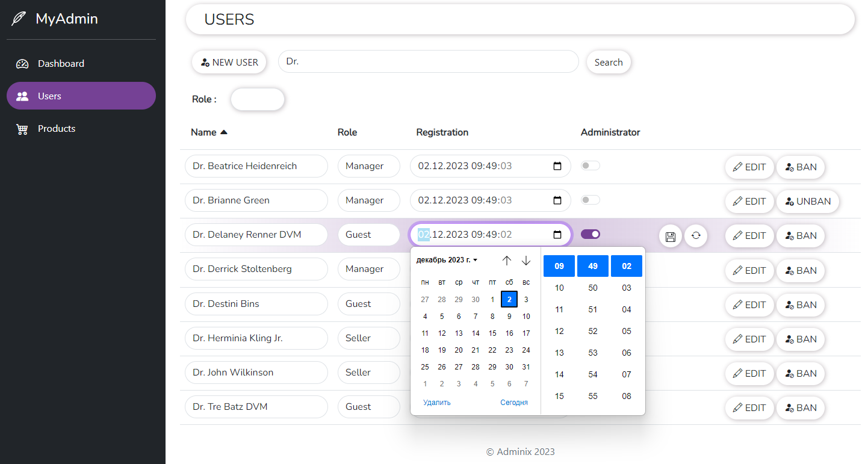
Task: Click the Search button
Action: click(x=609, y=62)
